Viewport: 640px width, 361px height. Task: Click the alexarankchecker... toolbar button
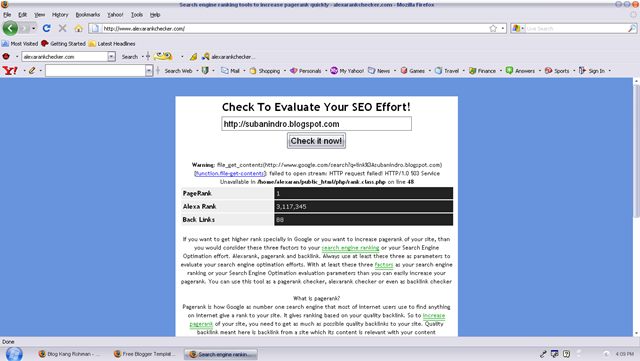point(229,56)
